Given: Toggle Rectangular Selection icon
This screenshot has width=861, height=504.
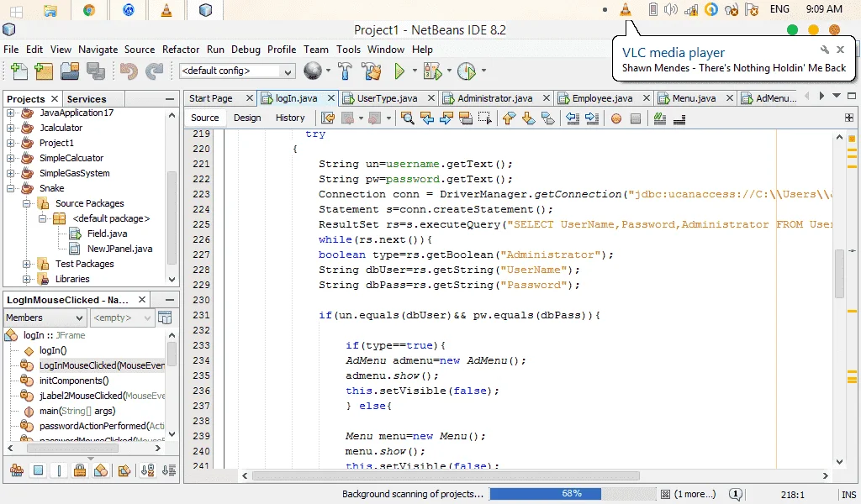Looking at the screenshot, I should click(485, 118).
